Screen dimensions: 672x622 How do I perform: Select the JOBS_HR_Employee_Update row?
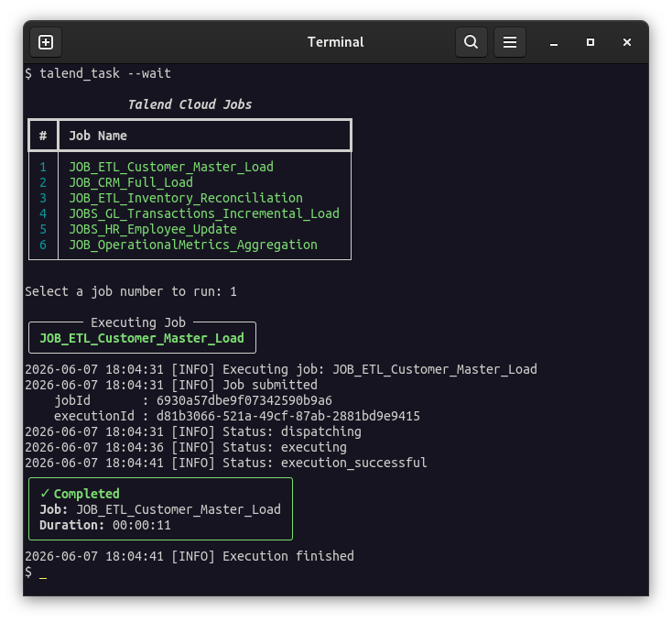[153, 229]
